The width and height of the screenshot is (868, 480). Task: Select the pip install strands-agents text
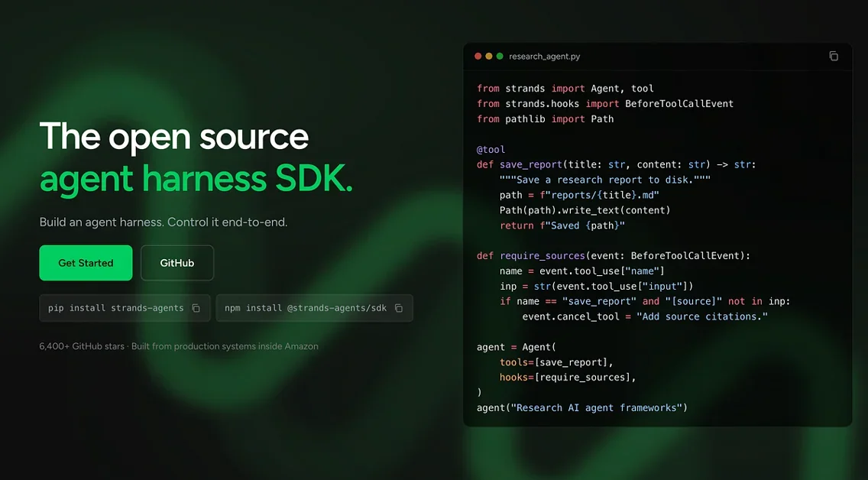(x=115, y=308)
